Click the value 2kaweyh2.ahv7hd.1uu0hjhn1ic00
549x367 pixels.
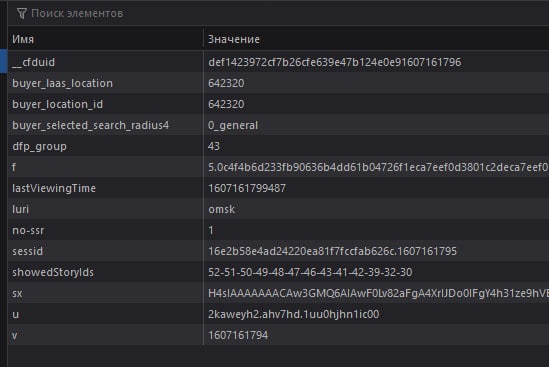(x=294, y=314)
